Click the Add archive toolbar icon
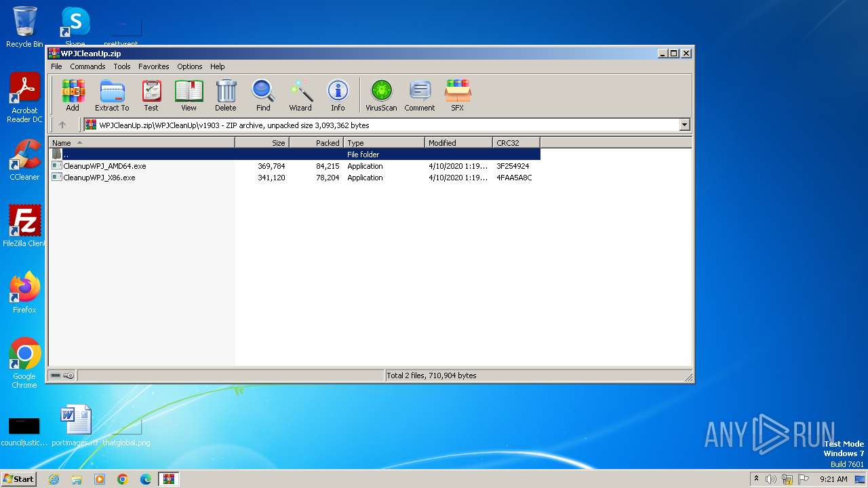Viewport: 868px width, 488px height. pos(73,95)
